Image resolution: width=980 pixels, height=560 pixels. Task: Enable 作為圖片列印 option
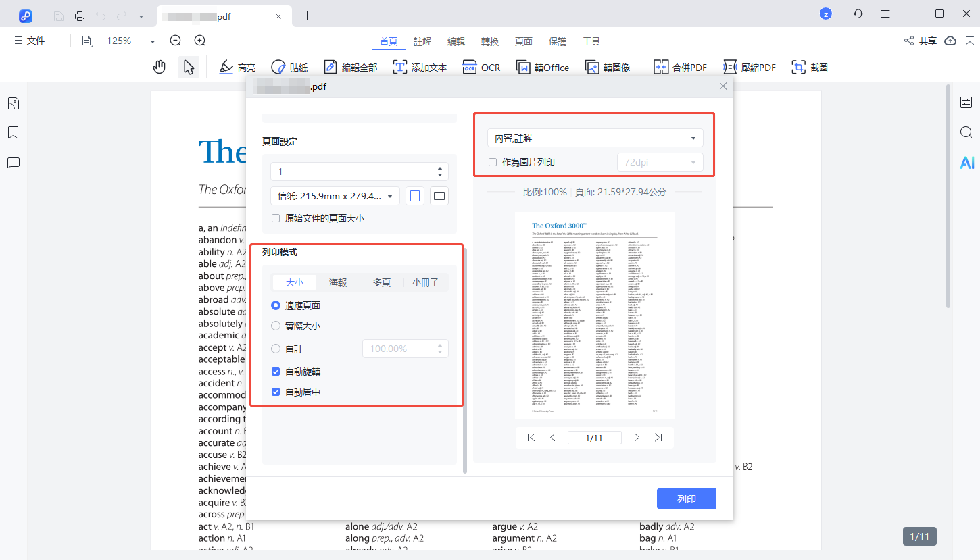(x=493, y=161)
